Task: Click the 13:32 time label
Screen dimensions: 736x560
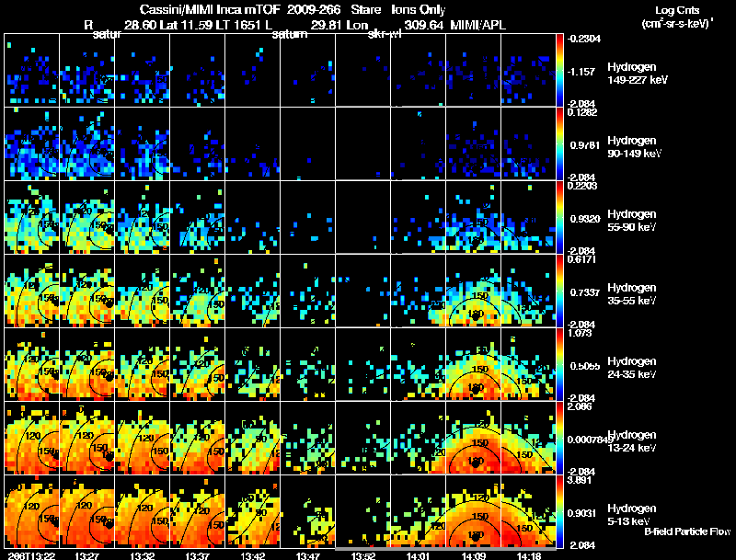Action: click(142, 555)
